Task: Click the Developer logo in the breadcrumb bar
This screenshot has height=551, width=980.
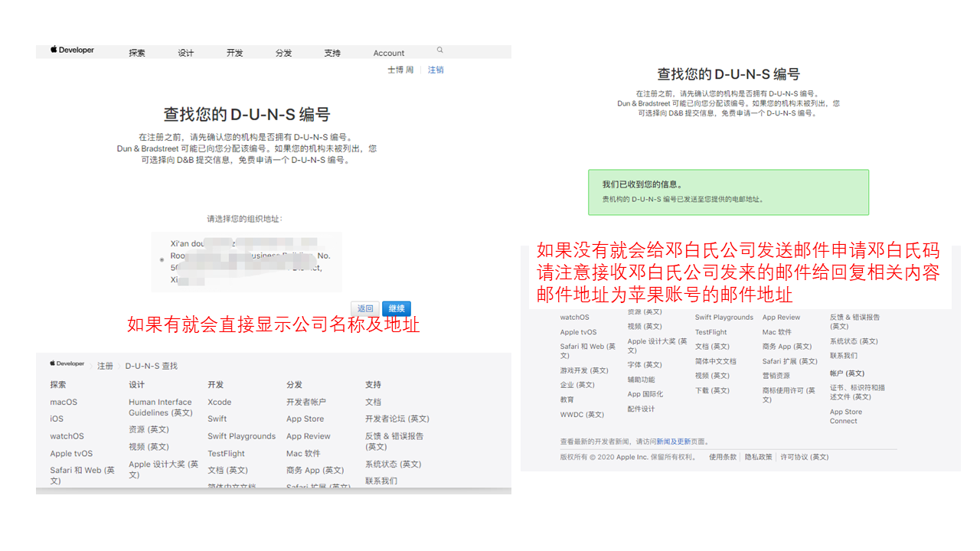Action: pyautogui.click(x=67, y=364)
